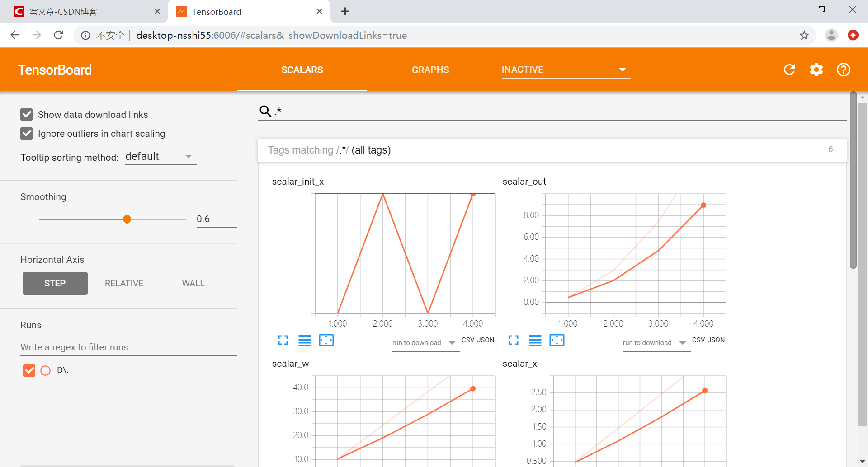Collapse the Tags matching all tags section
This screenshot has width=868, height=467.
[x=552, y=150]
